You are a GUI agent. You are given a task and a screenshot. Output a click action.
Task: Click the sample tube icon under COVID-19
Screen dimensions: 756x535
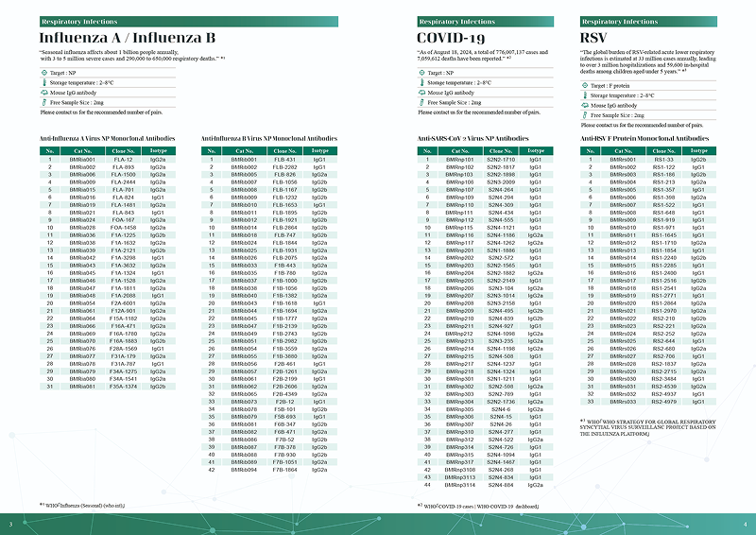click(421, 102)
